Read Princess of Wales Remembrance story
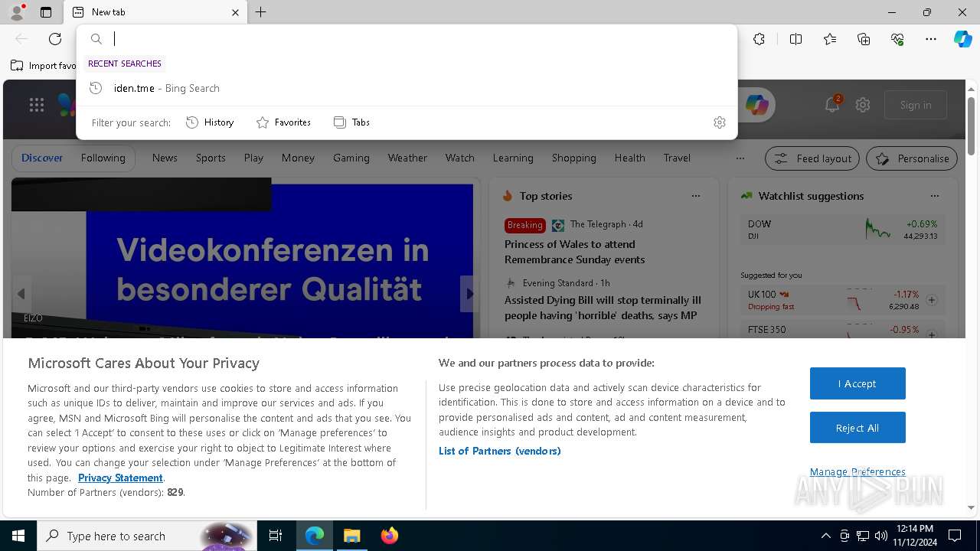980x551 pixels. click(575, 252)
